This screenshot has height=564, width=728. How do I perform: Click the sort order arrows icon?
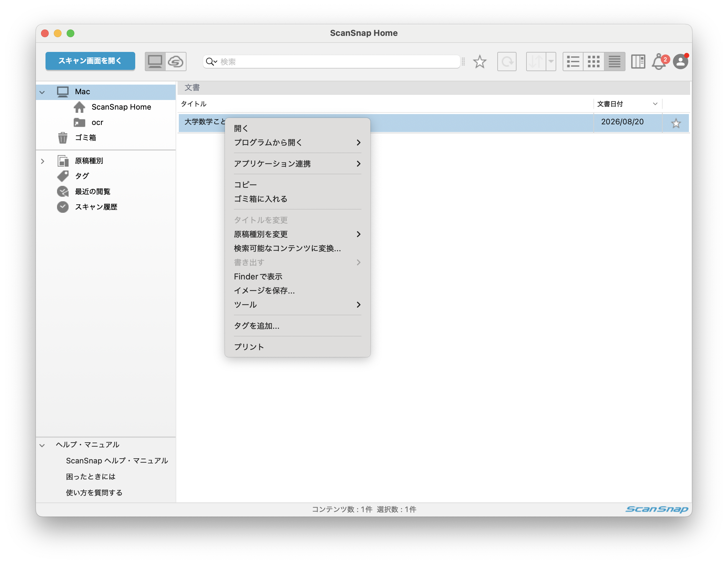tap(536, 62)
